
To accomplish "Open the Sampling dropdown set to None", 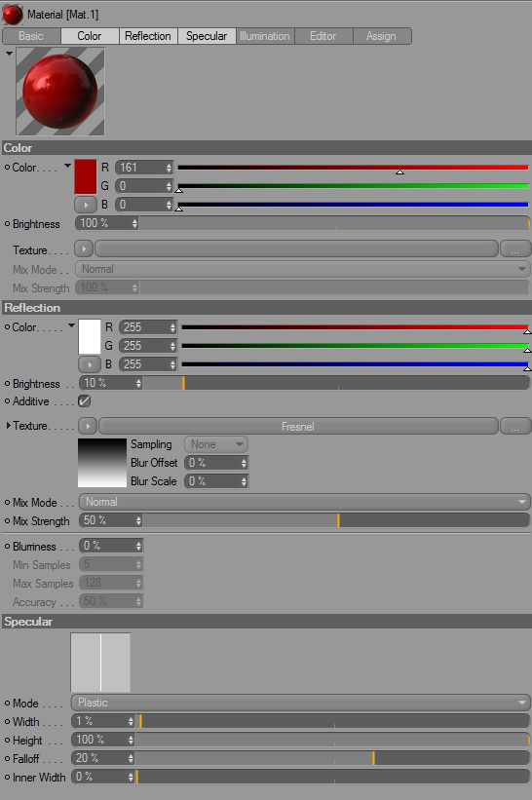I will pyautogui.click(x=216, y=444).
